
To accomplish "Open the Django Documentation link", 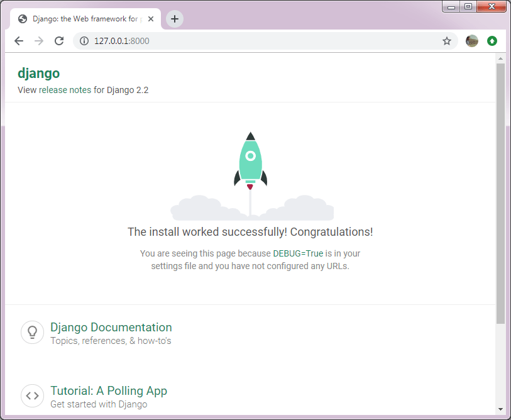I will 111,327.
